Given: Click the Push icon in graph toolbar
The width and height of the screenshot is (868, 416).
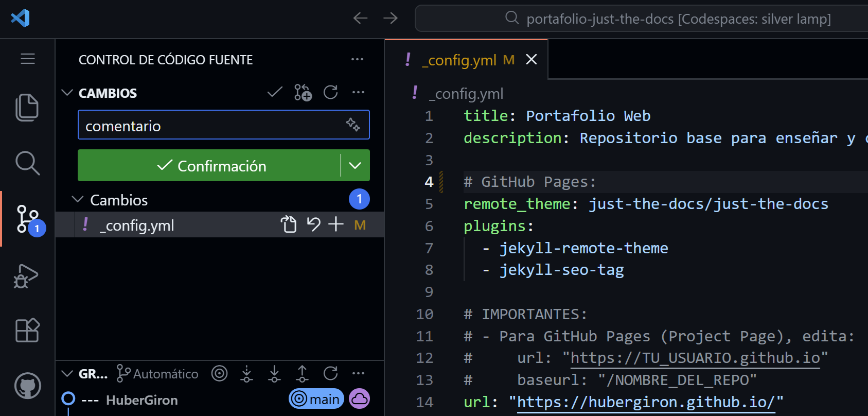Looking at the screenshot, I should (x=303, y=373).
